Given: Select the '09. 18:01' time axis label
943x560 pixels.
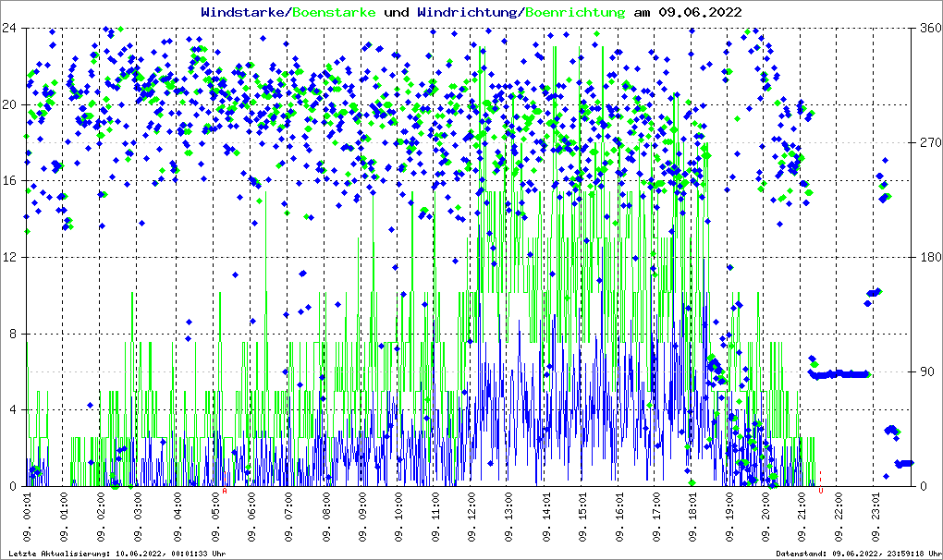Looking at the screenshot, I should coord(693,517).
